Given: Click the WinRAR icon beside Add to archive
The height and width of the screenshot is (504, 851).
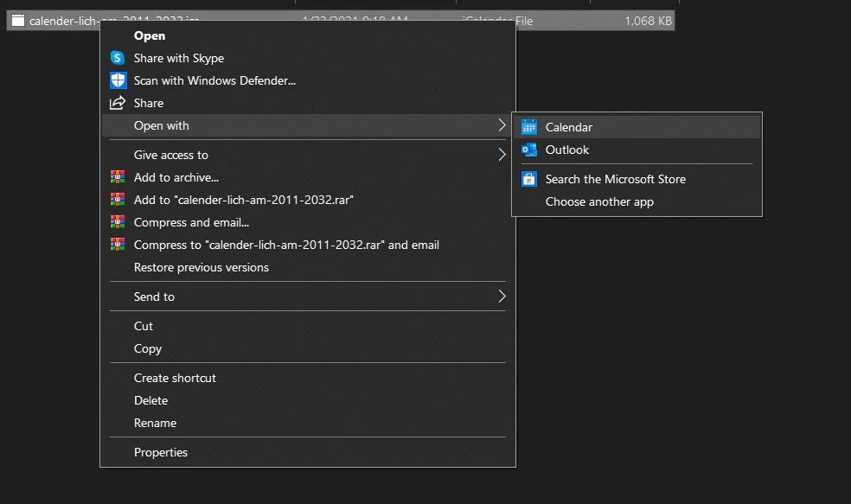Looking at the screenshot, I should [118, 177].
